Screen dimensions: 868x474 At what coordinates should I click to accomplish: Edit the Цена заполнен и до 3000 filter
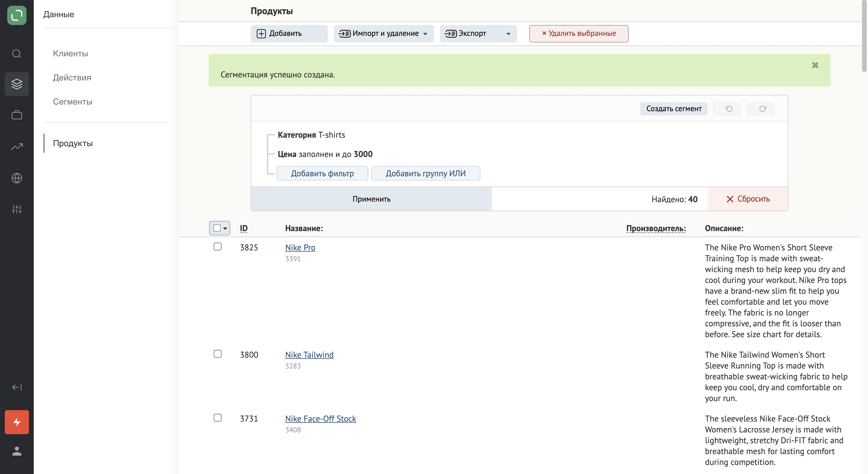(x=325, y=154)
